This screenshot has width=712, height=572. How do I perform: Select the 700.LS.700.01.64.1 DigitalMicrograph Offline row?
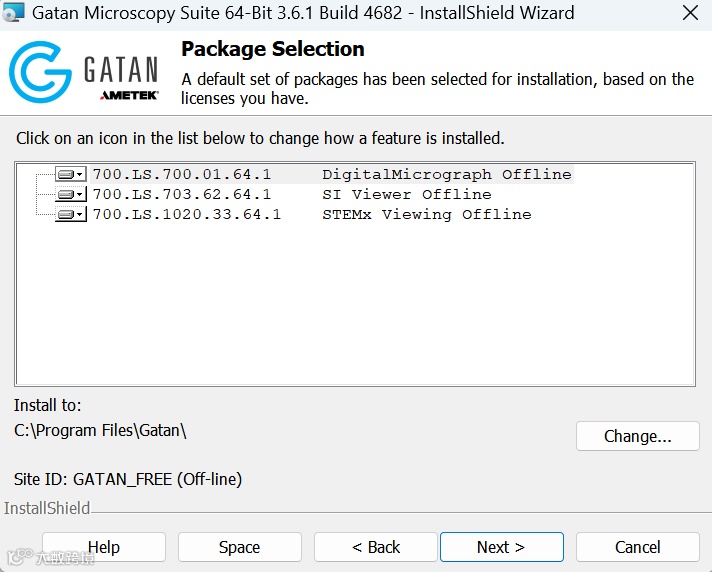[x=332, y=174]
